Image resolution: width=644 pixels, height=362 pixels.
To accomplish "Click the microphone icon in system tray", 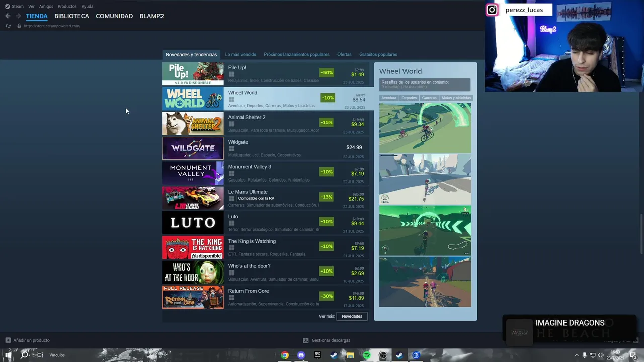I will (584, 355).
